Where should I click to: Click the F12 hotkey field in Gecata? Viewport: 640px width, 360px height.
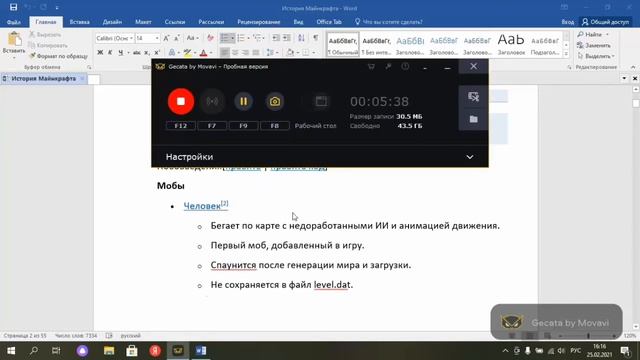pos(181,126)
